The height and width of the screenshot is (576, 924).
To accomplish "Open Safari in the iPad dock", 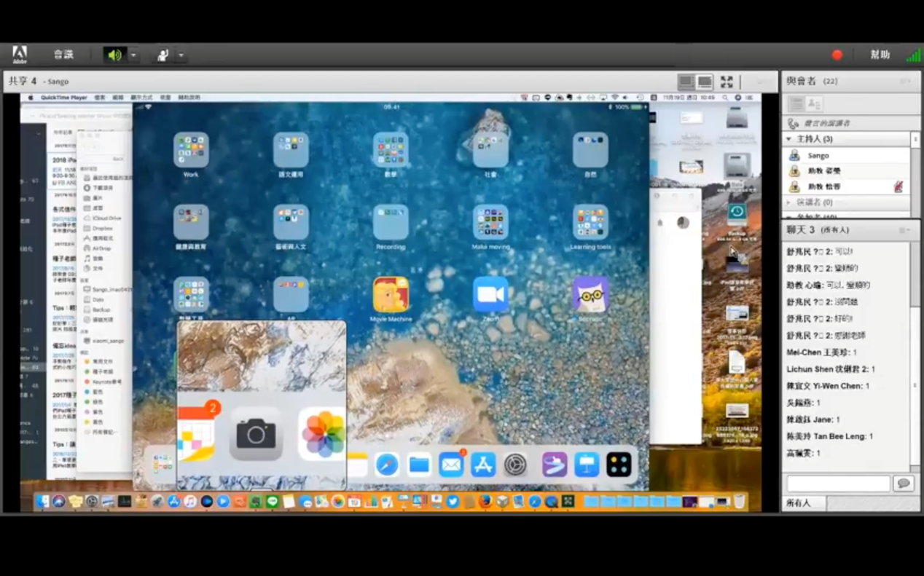I will point(387,465).
